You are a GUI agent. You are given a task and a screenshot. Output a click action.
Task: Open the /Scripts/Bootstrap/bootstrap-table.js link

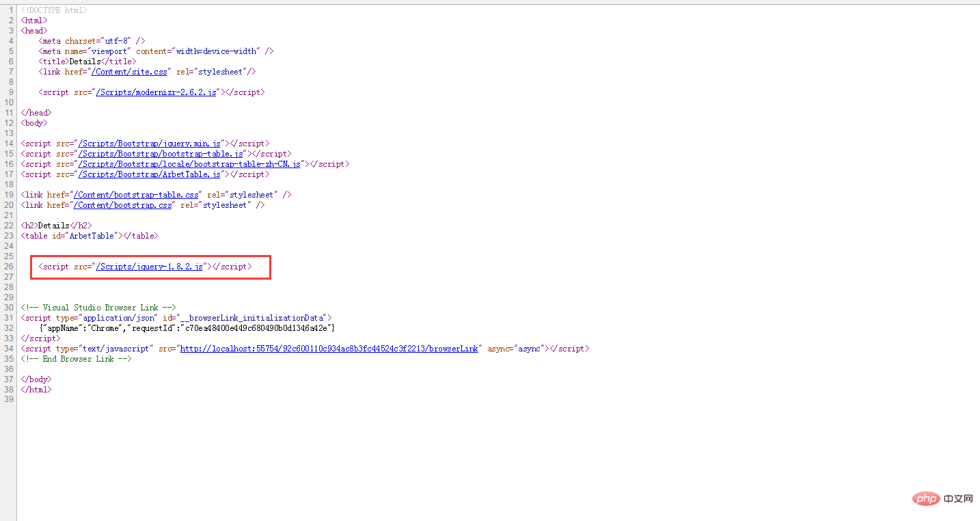tap(161, 154)
